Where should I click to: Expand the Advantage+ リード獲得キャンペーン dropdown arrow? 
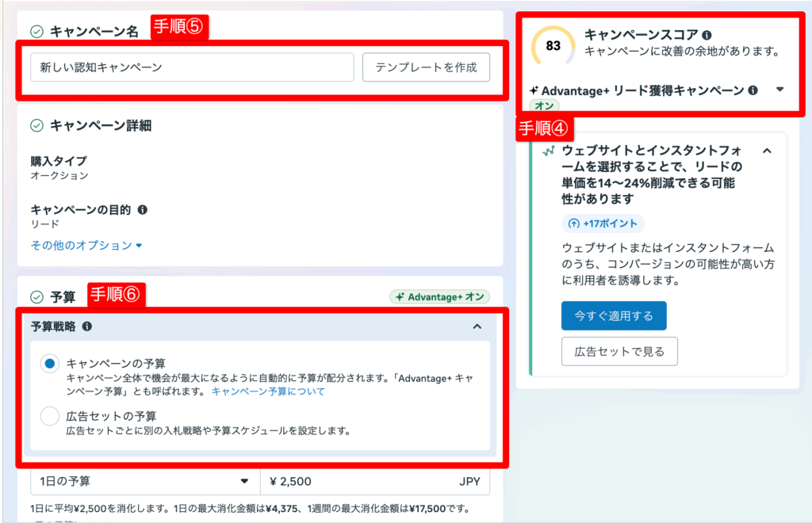(x=779, y=90)
